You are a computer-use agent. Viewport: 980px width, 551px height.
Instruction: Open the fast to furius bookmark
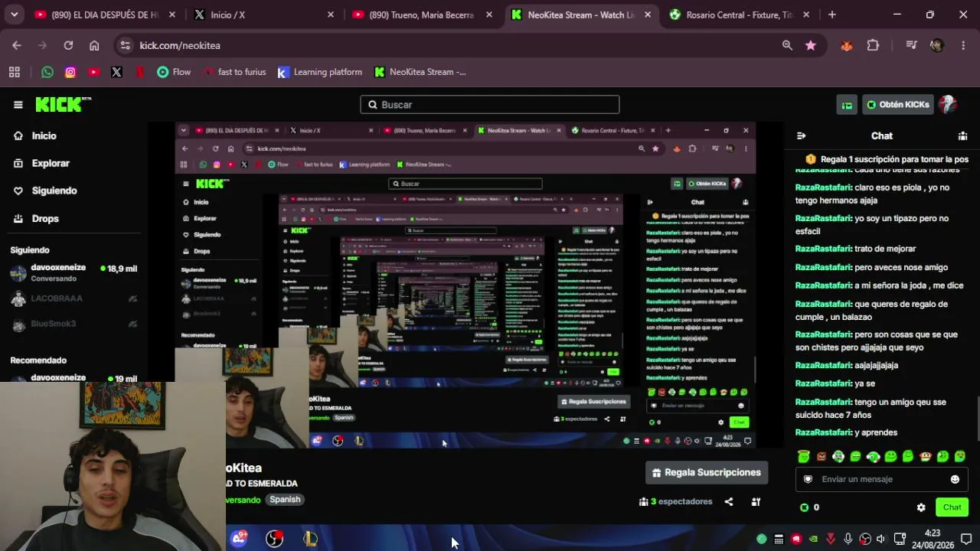[x=234, y=72]
